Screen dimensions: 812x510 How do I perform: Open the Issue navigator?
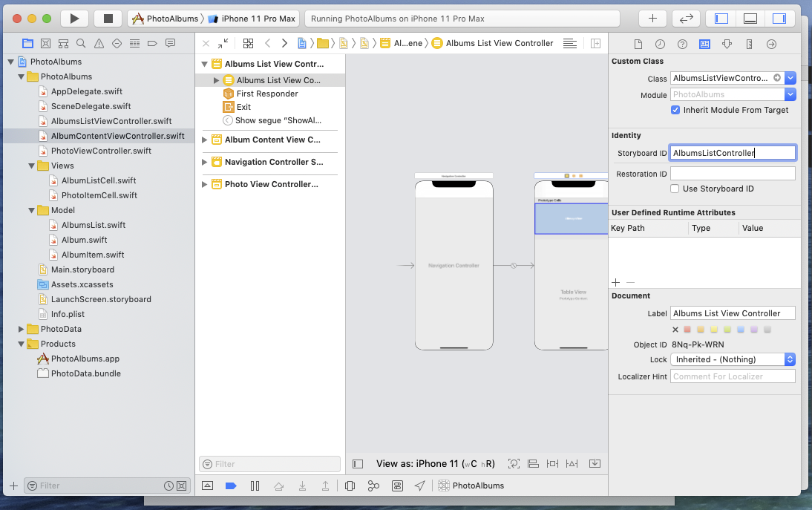[x=99, y=44]
